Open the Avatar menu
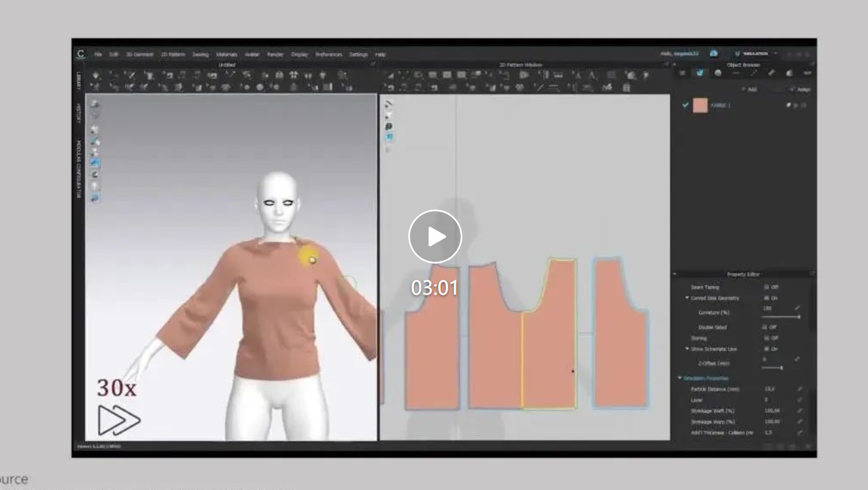This screenshot has width=868, height=490. tap(252, 54)
